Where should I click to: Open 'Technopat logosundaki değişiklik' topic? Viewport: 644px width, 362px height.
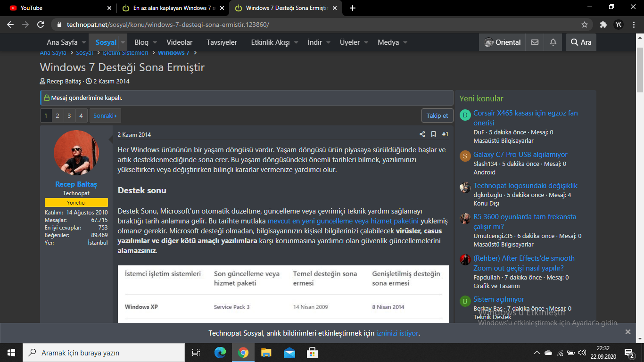(525, 186)
